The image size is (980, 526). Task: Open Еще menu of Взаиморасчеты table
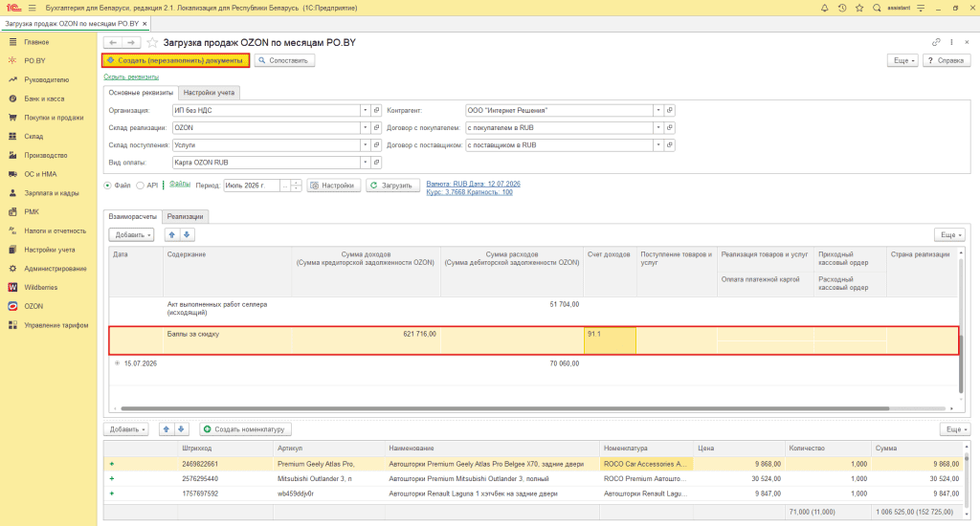pyautogui.click(x=949, y=235)
